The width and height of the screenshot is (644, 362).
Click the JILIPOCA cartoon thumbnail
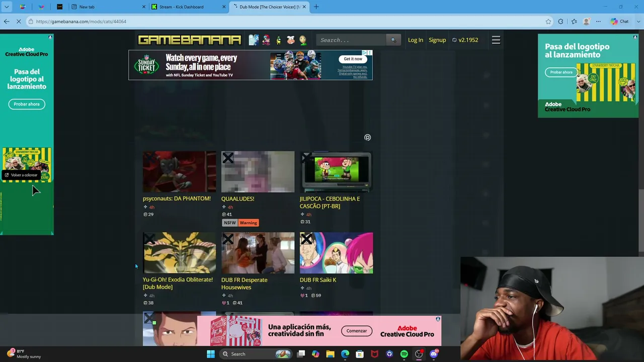337,172
